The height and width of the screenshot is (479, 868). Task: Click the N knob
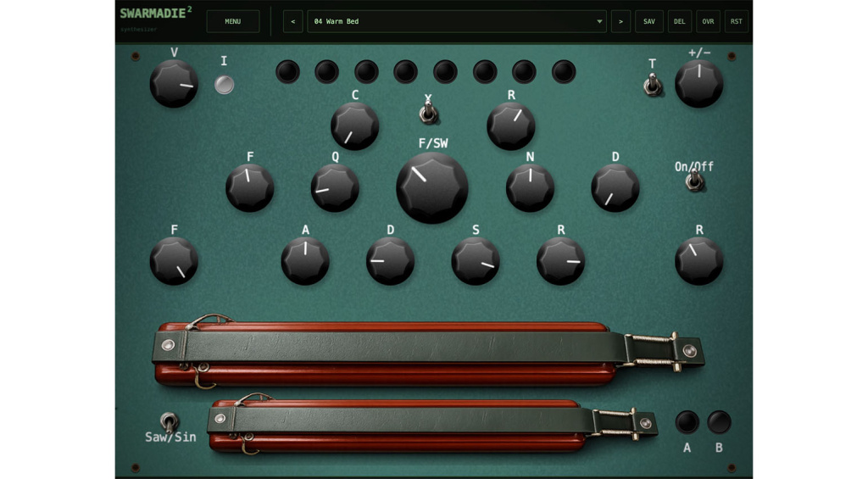click(x=531, y=188)
